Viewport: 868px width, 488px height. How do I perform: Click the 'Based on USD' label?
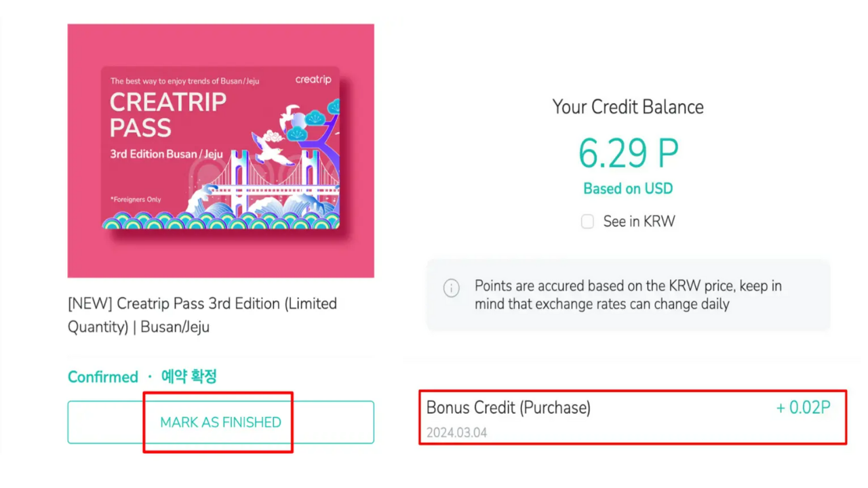[628, 189]
